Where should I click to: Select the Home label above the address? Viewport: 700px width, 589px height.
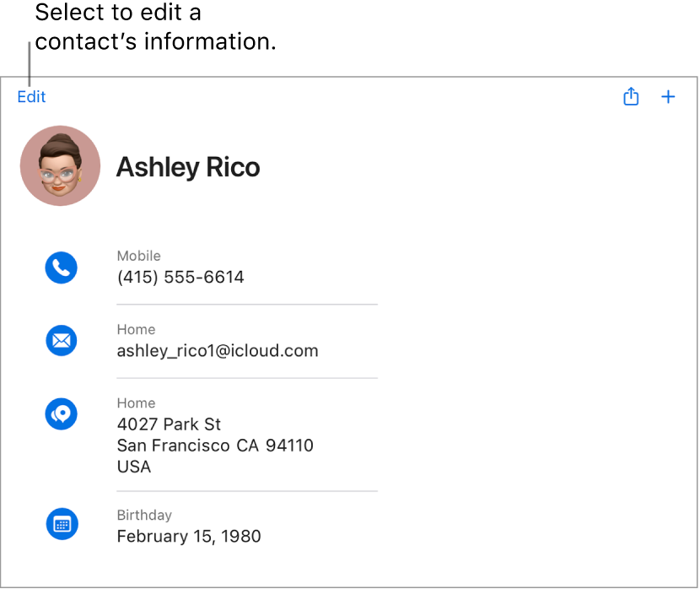(136, 403)
